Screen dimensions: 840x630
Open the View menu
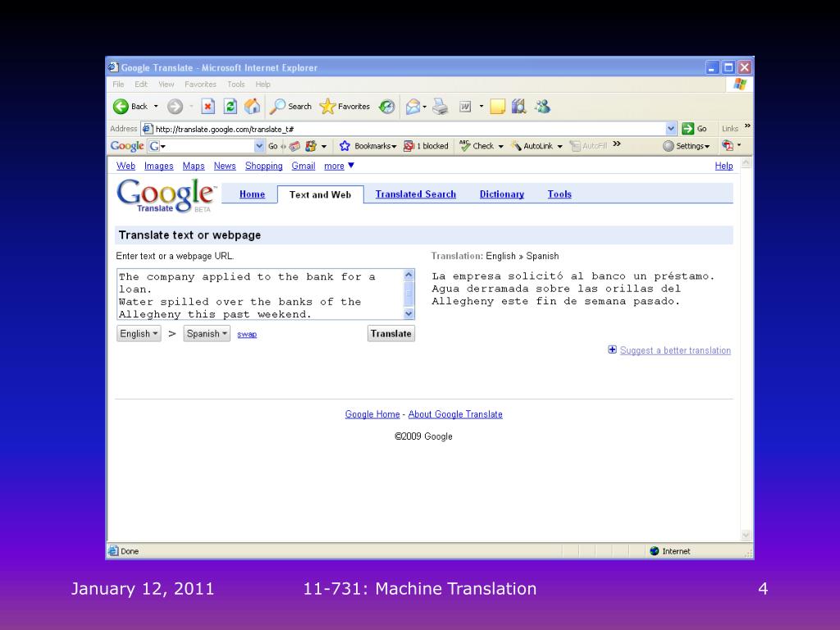pyautogui.click(x=166, y=84)
